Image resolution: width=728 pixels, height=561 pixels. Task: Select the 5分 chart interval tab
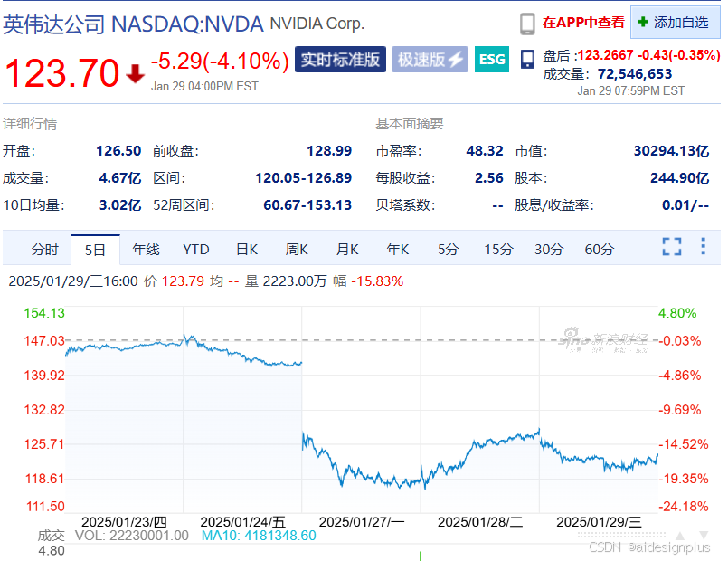tap(448, 250)
